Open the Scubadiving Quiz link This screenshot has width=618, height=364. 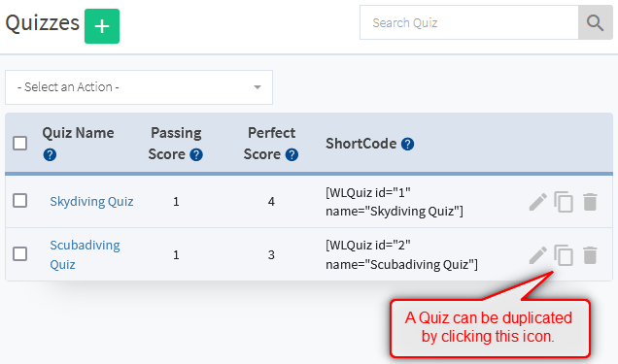[x=85, y=254]
